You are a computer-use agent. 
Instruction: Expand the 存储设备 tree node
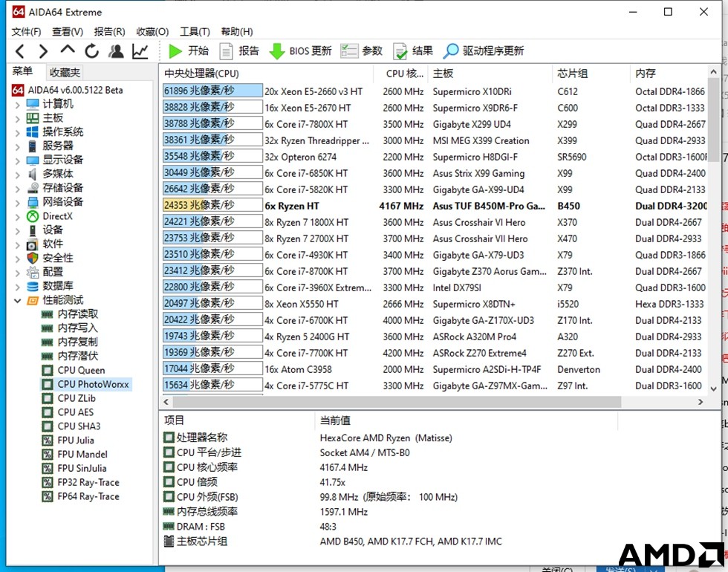[x=18, y=189]
